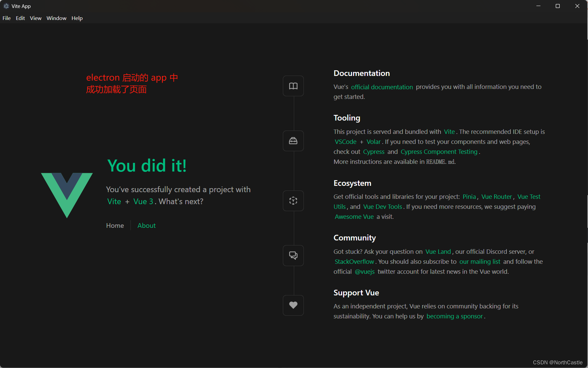Open the @vuejs twitter link

point(365,272)
